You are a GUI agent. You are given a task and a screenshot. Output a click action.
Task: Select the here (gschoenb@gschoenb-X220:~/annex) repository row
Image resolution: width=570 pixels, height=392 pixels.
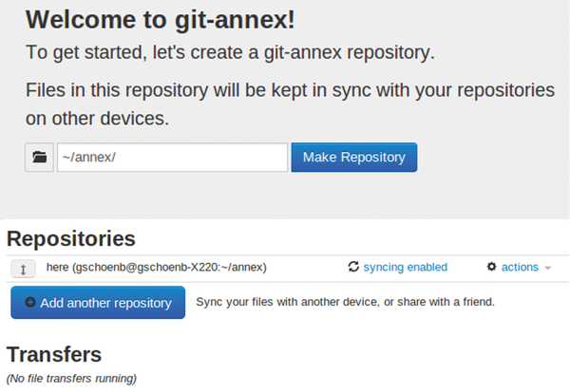click(288, 269)
